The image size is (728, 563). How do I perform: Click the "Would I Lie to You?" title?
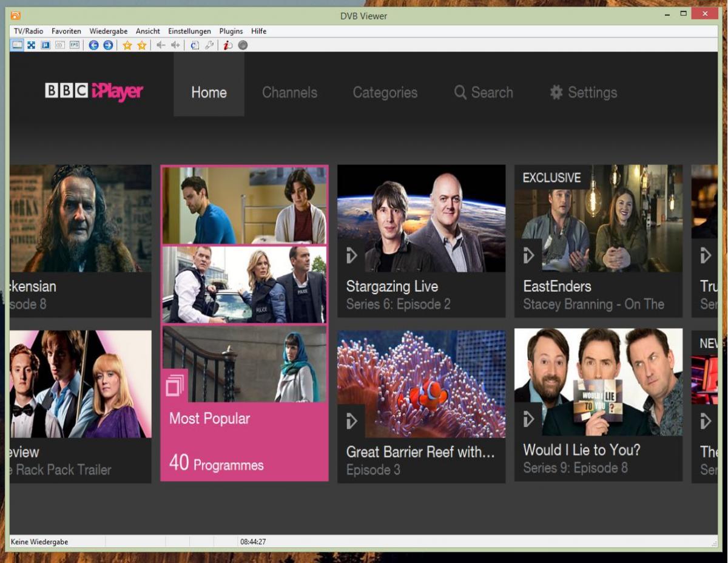click(582, 450)
